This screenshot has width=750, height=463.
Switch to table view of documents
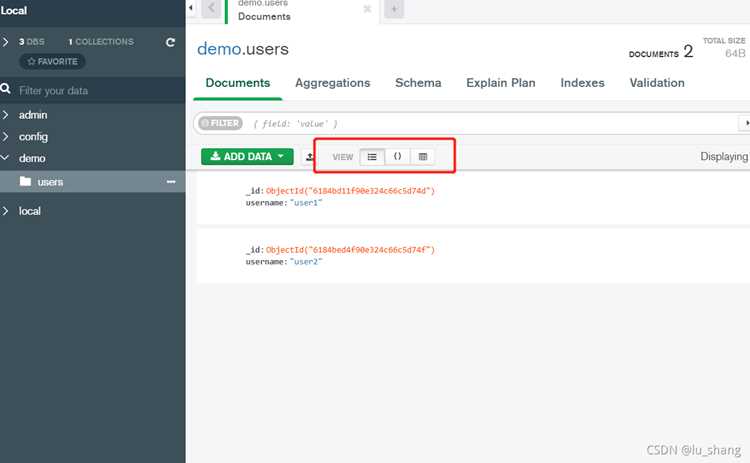423,157
